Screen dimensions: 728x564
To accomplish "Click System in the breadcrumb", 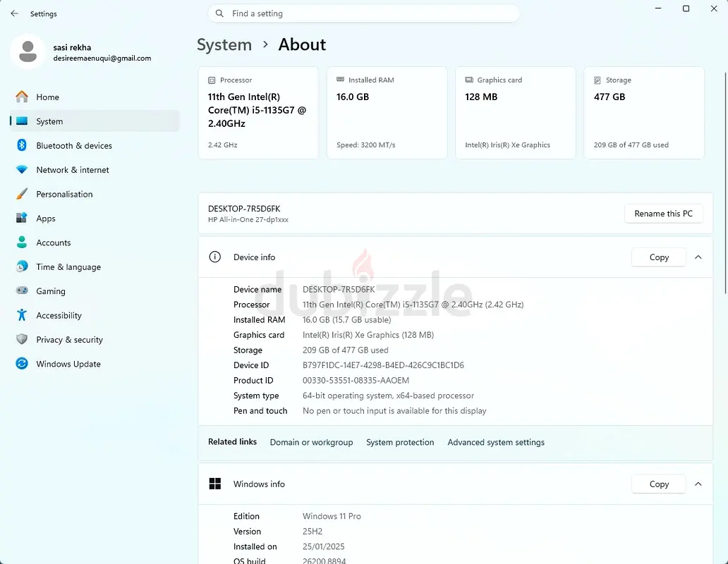I will tap(224, 44).
